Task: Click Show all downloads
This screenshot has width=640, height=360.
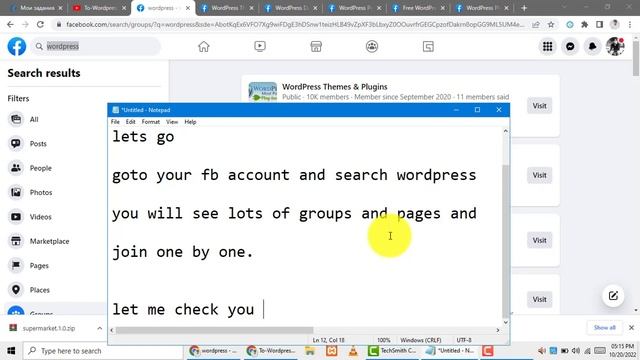Action: tap(604, 328)
